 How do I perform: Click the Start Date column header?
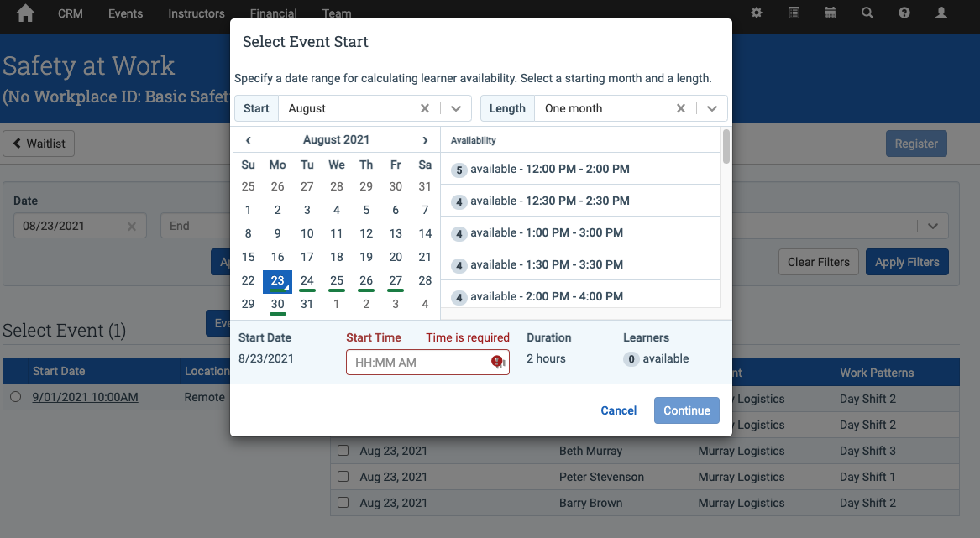point(59,371)
